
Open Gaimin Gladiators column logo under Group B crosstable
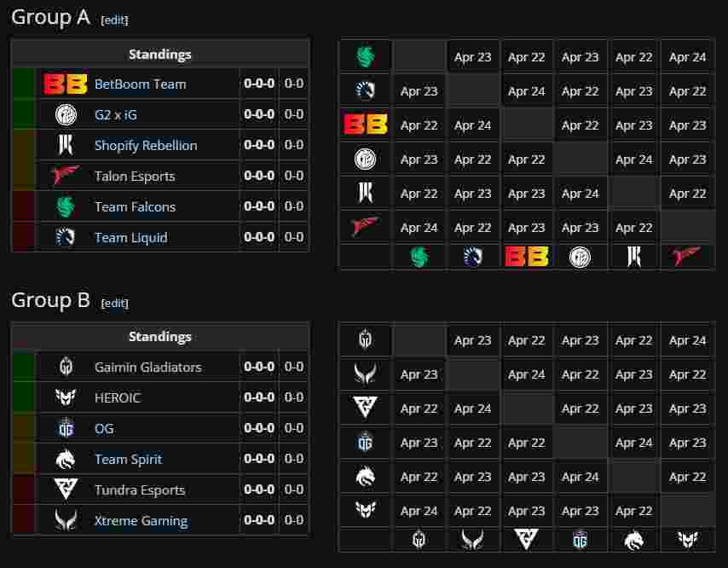point(419,540)
